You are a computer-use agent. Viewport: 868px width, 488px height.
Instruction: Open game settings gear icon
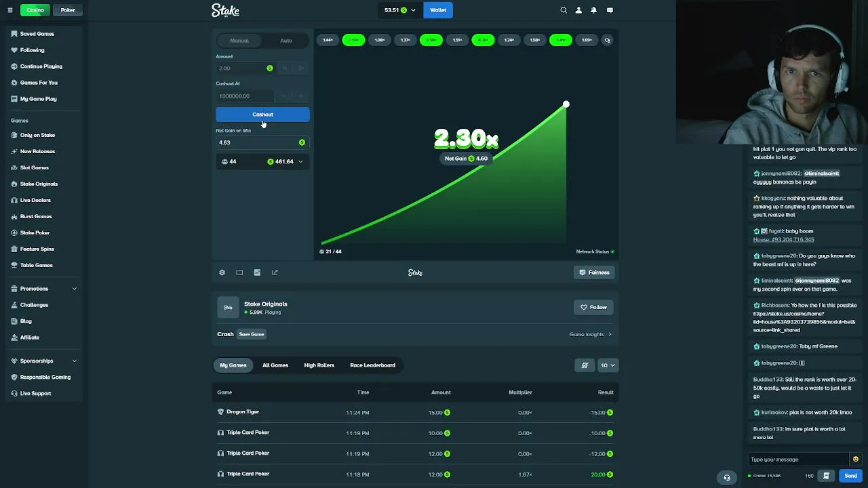coord(222,272)
